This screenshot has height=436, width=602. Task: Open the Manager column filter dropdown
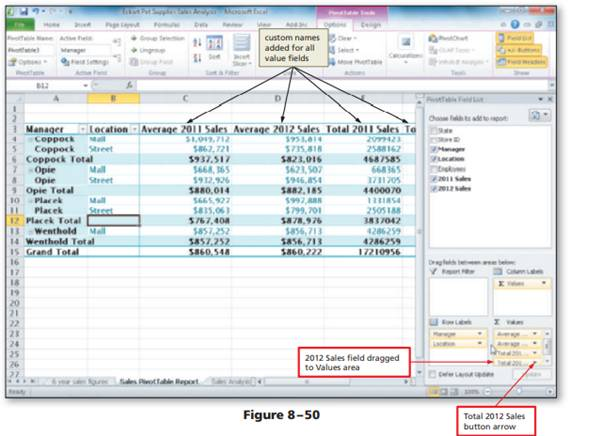coord(82,130)
